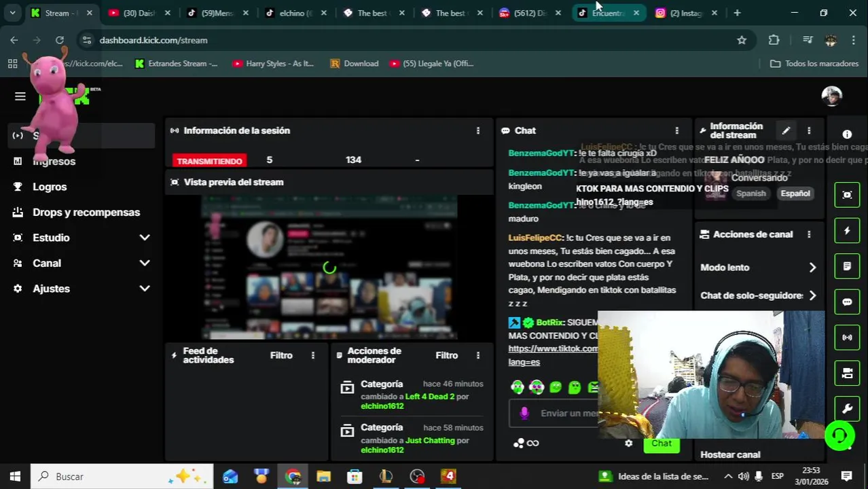868x489 pixels.
Task: Open Chat de solo-seguidores options arrow
Action: click(812, 295)
